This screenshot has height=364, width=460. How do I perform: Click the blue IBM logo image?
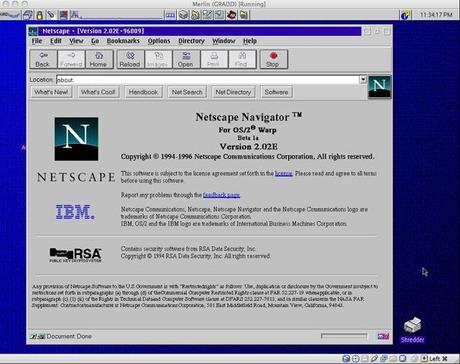point(75,212)
